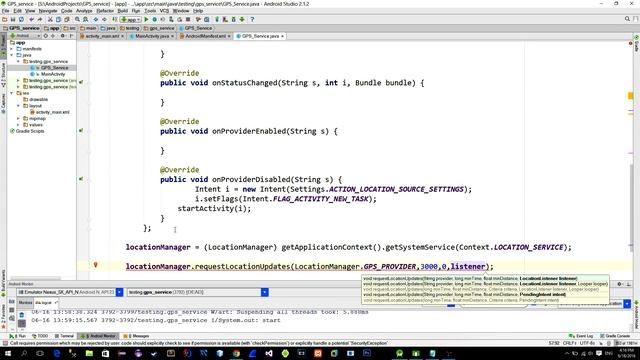Expand the mipmap folder in project tree
The width and height of the screenshot is (640, 360).
[18, 118]
